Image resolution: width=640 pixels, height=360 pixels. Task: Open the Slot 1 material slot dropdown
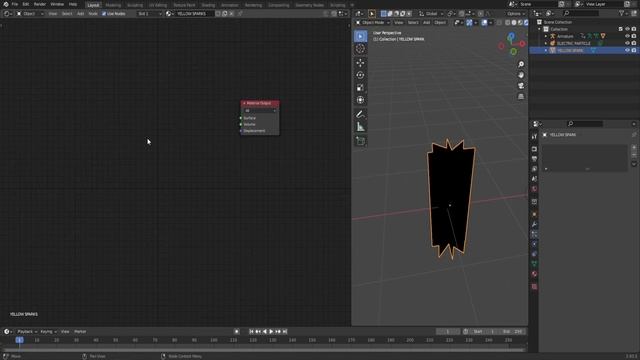[x=149, y=13]
